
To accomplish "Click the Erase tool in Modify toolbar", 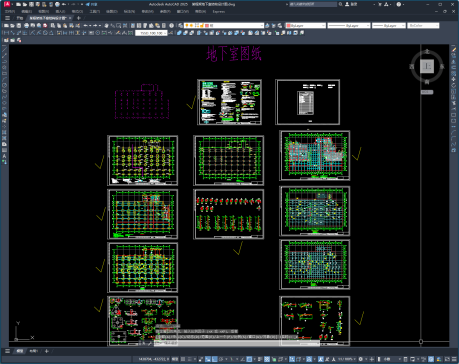I will point(454,50).
